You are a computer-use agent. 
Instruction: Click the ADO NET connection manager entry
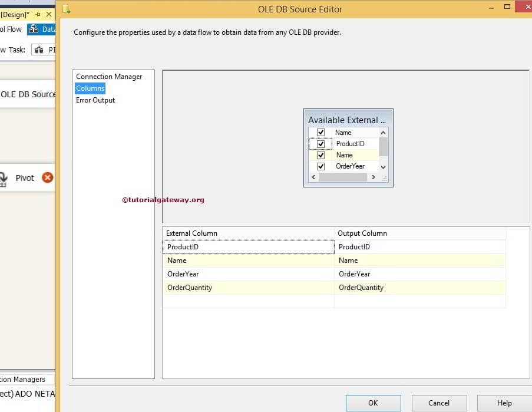[x=27, y=393]
